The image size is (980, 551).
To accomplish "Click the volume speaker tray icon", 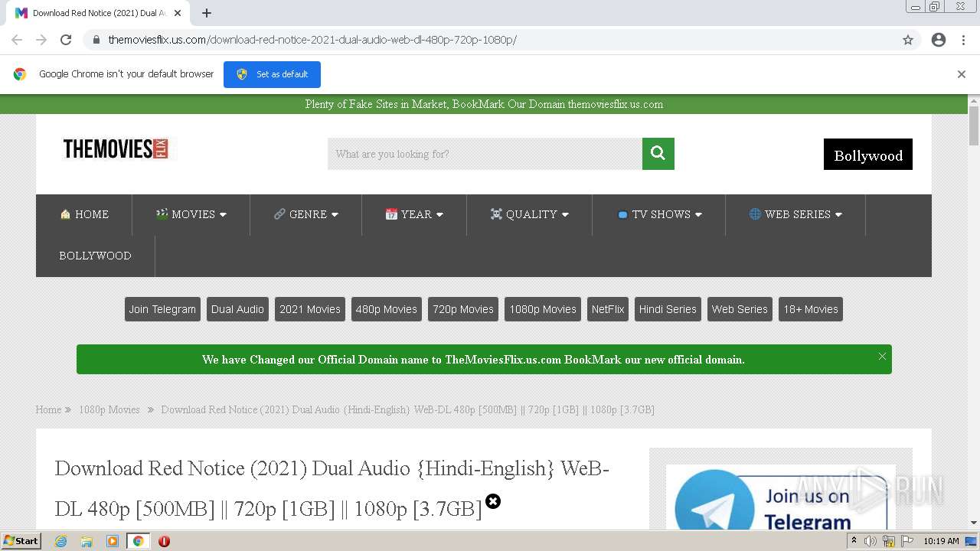I will (x=871, y=541).
